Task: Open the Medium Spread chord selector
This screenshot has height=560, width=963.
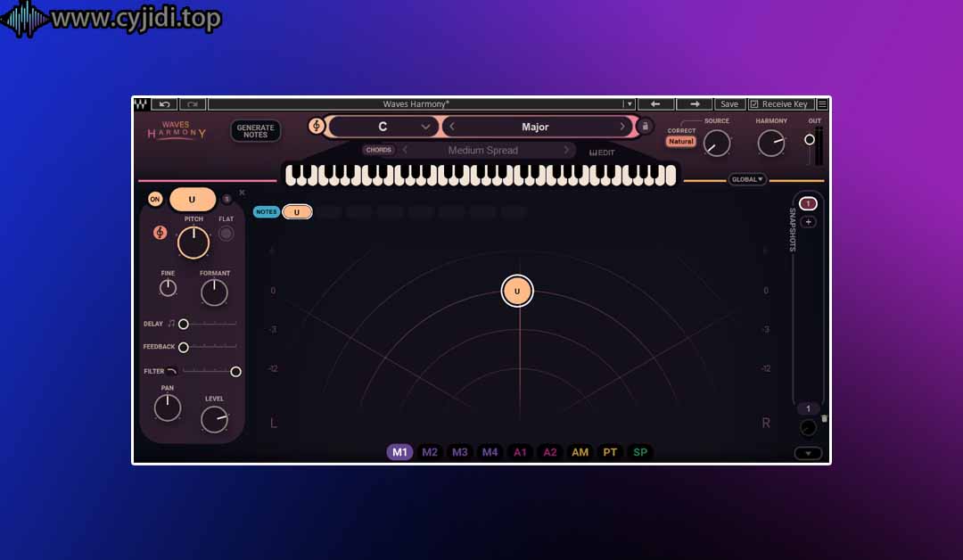Action: click(483, 150)
